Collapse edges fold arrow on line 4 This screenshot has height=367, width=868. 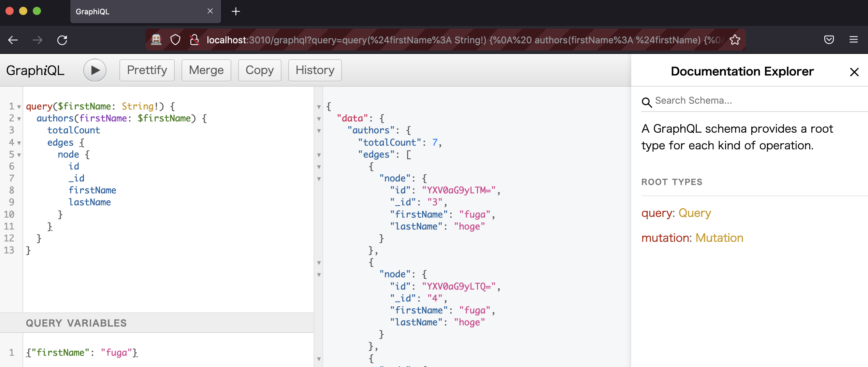click(19, 143)
